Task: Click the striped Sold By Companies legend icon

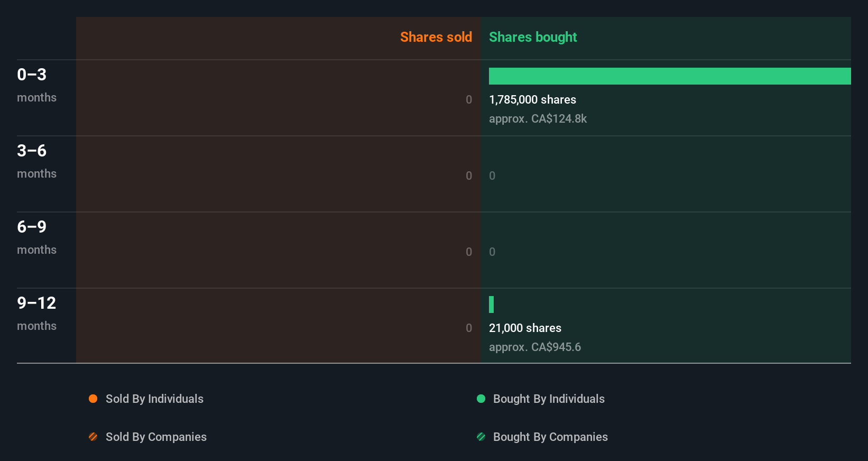Action: [93, 437]
